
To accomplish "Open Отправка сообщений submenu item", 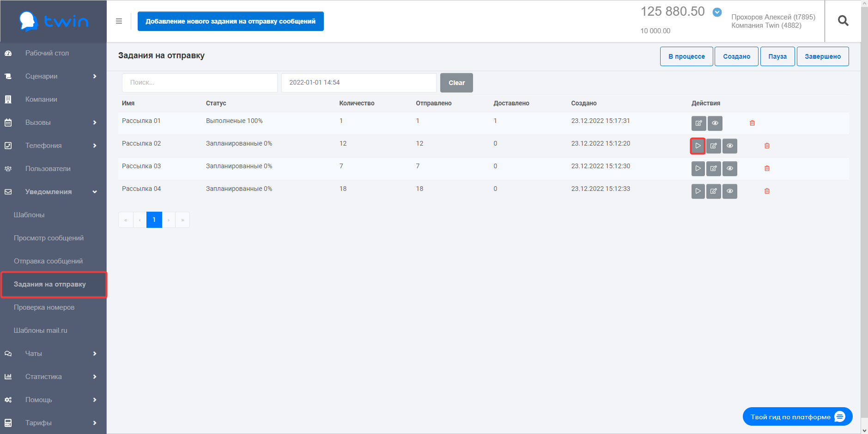I will tap(53, 261).
